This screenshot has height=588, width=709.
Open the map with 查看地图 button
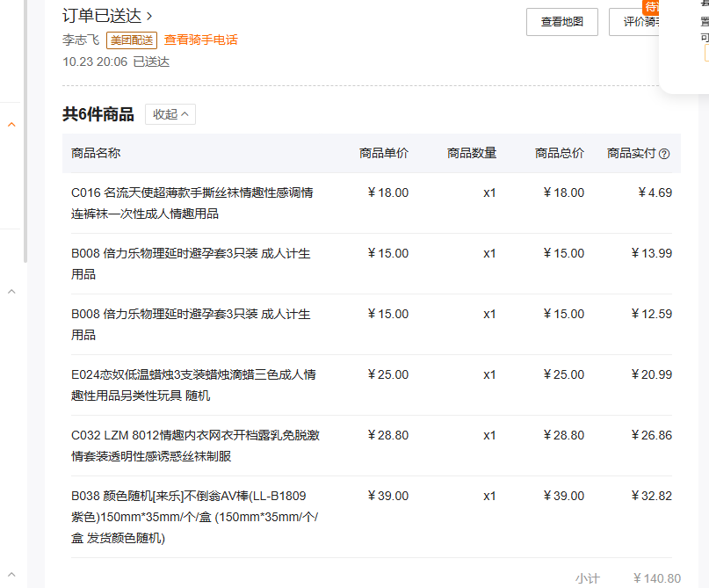(561, 22)
